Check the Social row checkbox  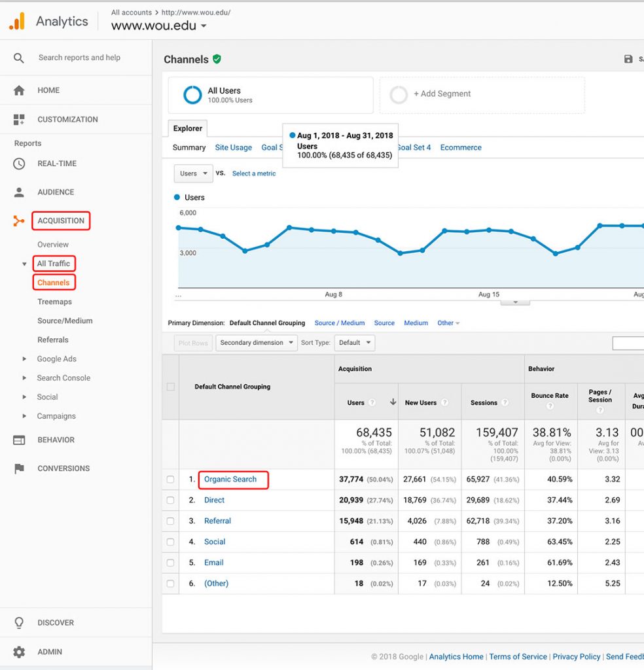[x=171, y=542]
